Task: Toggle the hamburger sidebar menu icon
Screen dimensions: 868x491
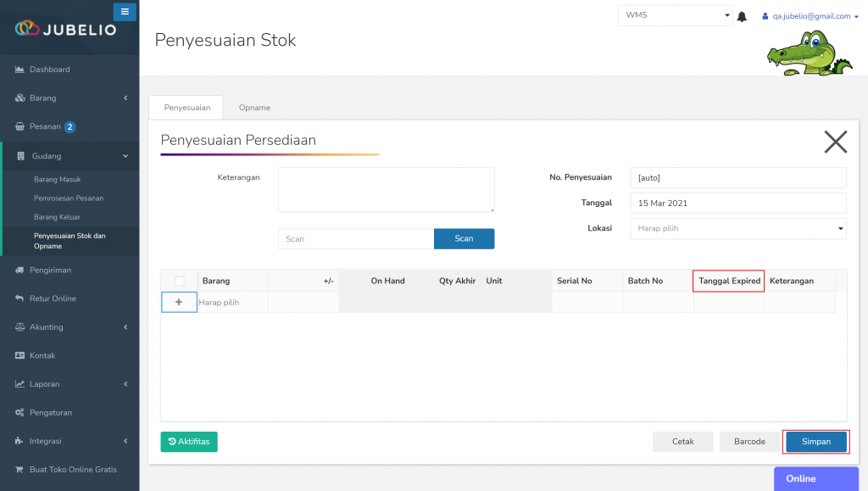Action: click(125, 12)
